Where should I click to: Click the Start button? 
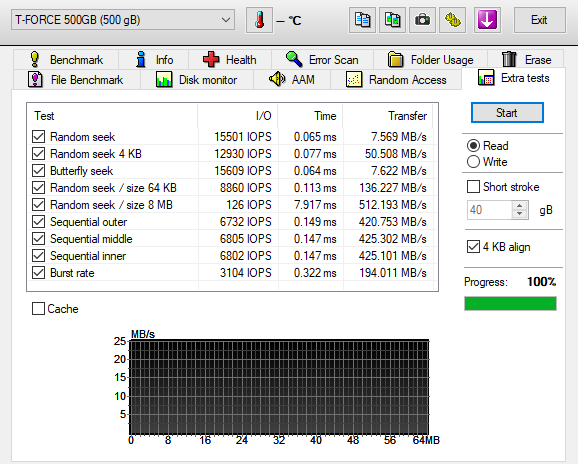tap(507, 112)
